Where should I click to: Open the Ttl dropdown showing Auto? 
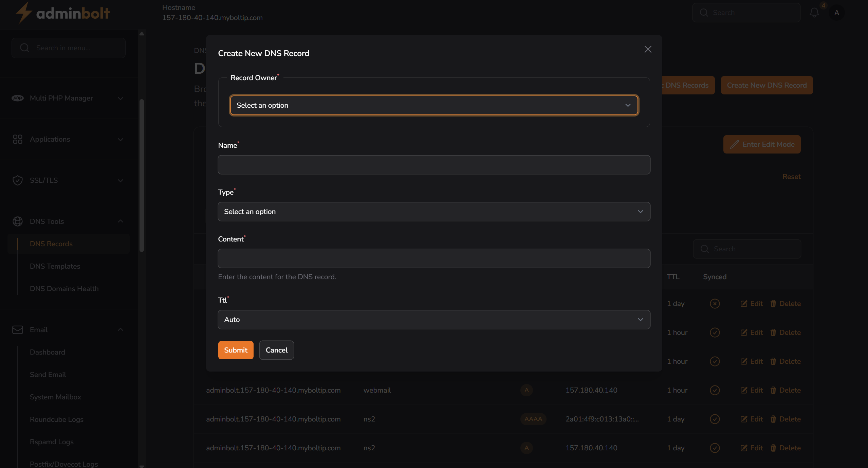pos(433,319)
